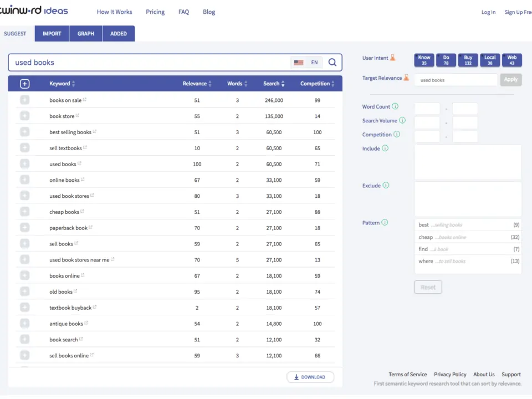Click the Pattern info icon
Image resolution: width=532 pixels, height=399 pixels.
(x=385, y=222)
